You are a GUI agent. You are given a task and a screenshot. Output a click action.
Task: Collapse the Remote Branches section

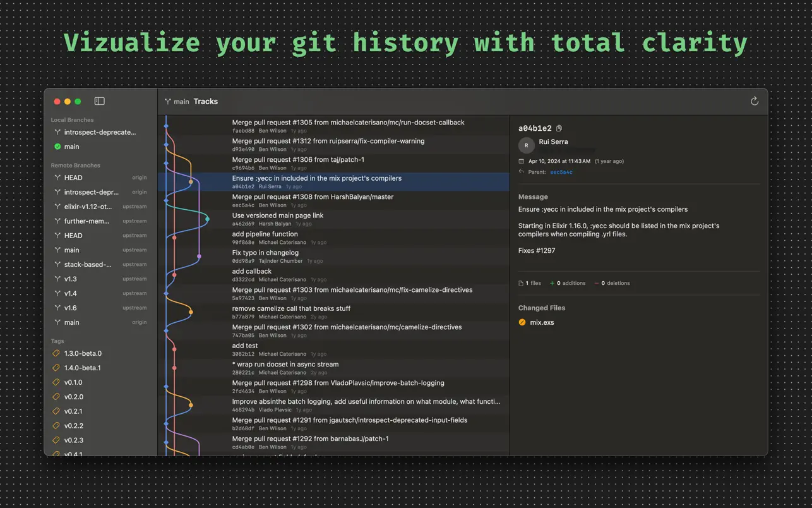point(74,165)
